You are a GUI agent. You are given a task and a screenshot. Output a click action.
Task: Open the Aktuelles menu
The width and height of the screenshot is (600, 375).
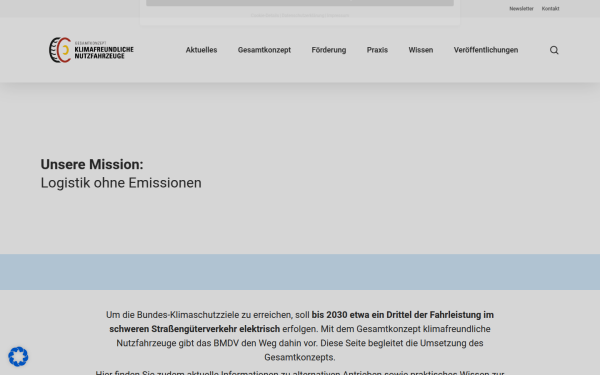click(x=201, y=50)
